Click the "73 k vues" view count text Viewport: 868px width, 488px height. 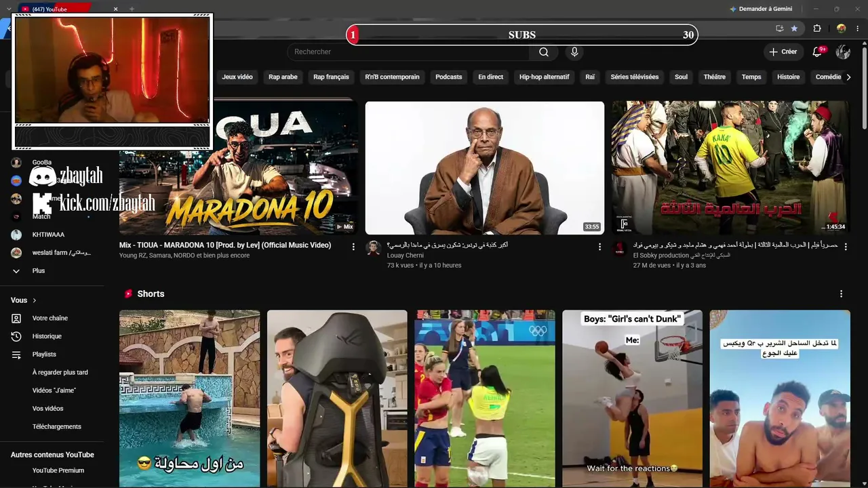[401, 266]
